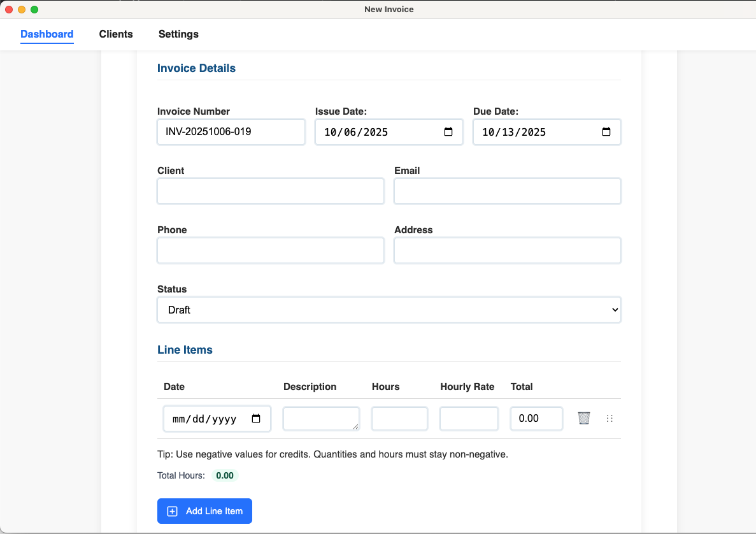Switch to the Clients tab

[116, 34]
